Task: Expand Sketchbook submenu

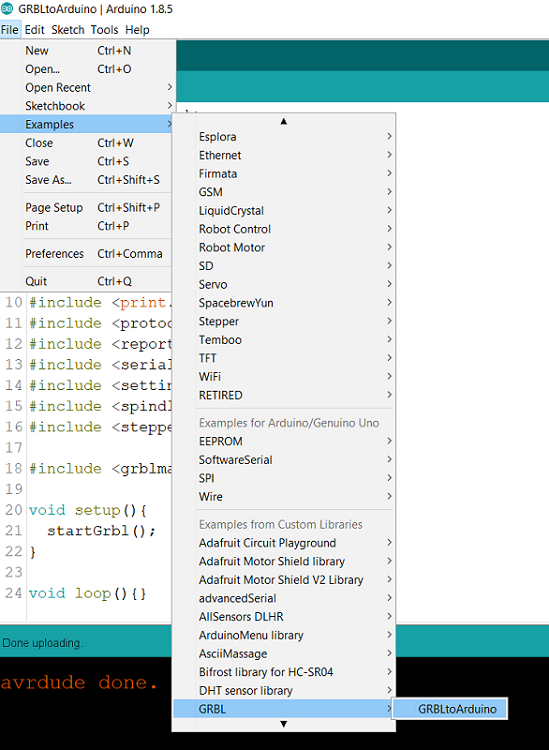Action: [86, 106]
